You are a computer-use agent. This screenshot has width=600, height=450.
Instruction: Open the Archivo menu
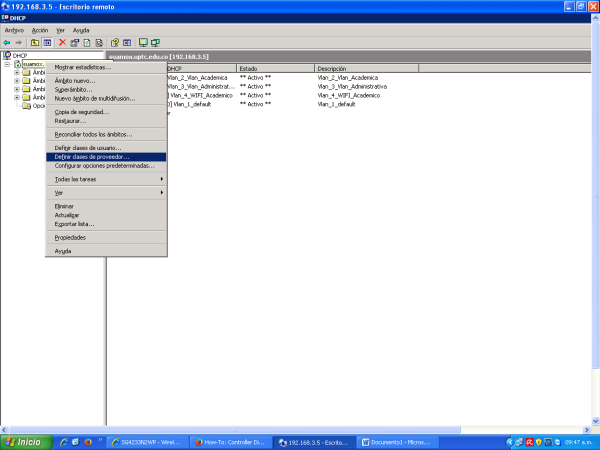tap(14, 30)
